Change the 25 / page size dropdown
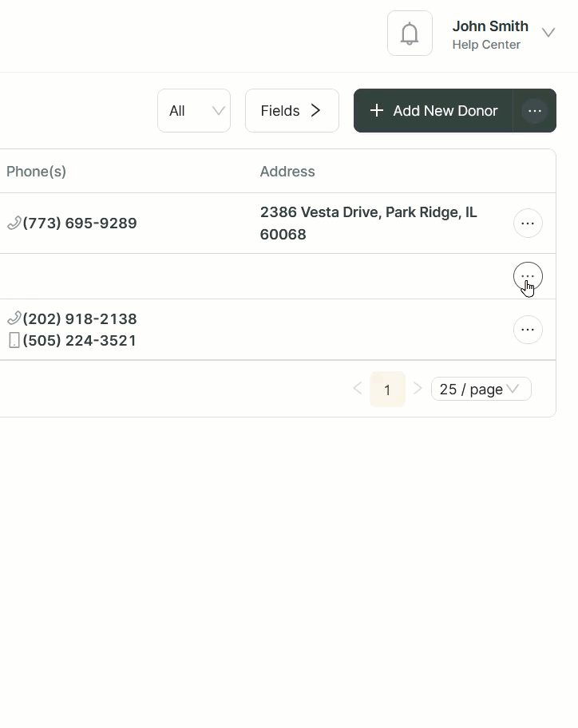578x728 pixels. (x=481, y=389)
